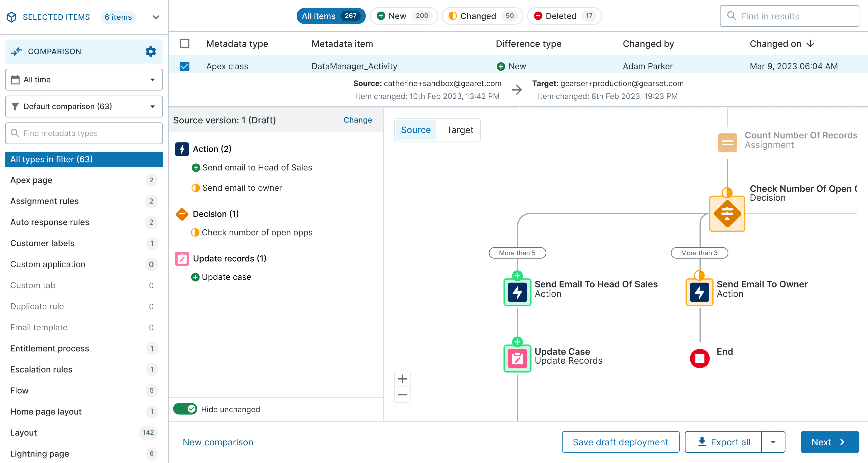Image resolution: width=868 pixels, height=463 pixels.
Task: Click the Update Case records node icon
Action: [x=517, y=359]
